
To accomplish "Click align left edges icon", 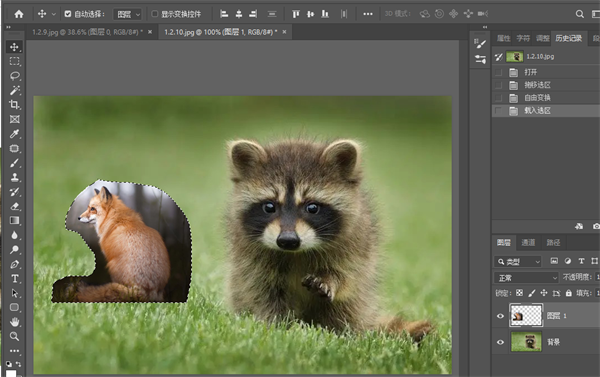I will (224, 14).
